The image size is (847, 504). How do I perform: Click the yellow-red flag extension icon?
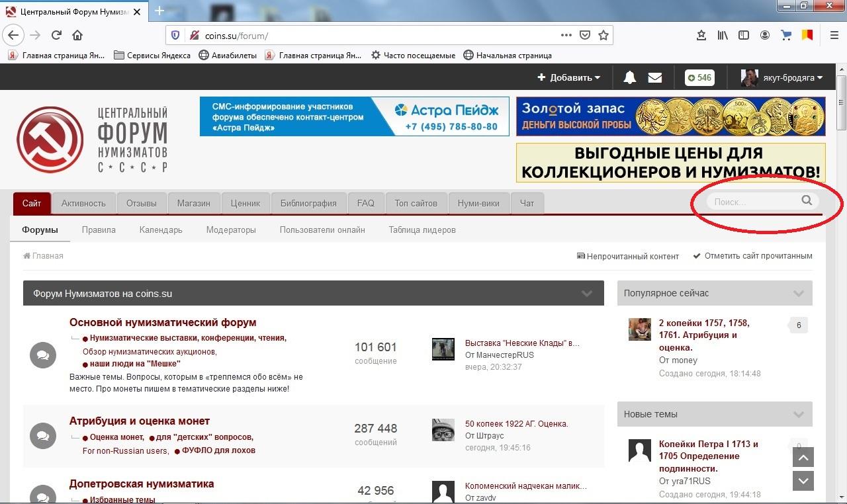807,35
